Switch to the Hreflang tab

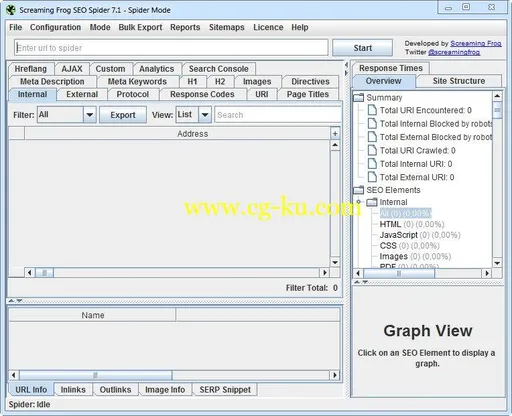click(31, 69)
